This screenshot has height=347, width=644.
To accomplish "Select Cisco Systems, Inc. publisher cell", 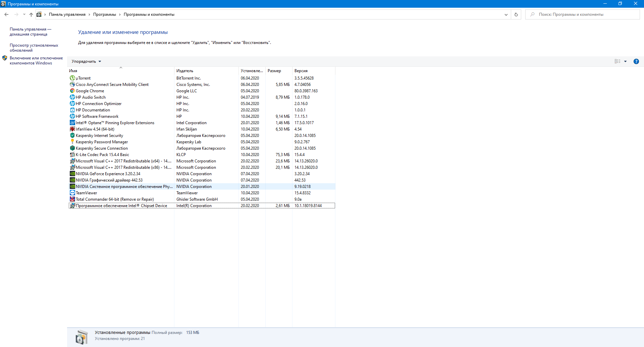I will coord(193,85).
